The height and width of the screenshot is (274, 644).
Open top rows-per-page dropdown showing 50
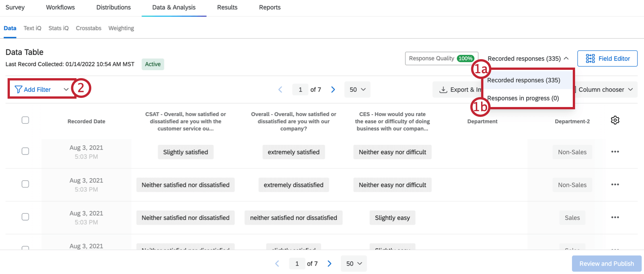point(357,90)
